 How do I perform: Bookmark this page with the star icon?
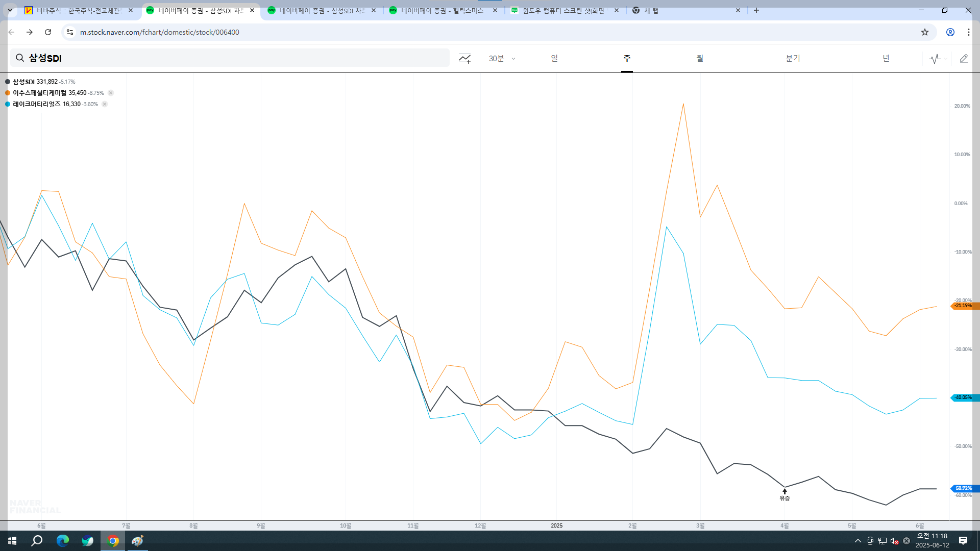coord(925,32)
